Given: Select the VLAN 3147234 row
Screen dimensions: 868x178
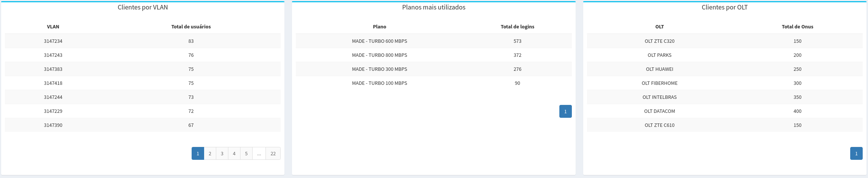Looking at the screenshot, I should point(53,41).
